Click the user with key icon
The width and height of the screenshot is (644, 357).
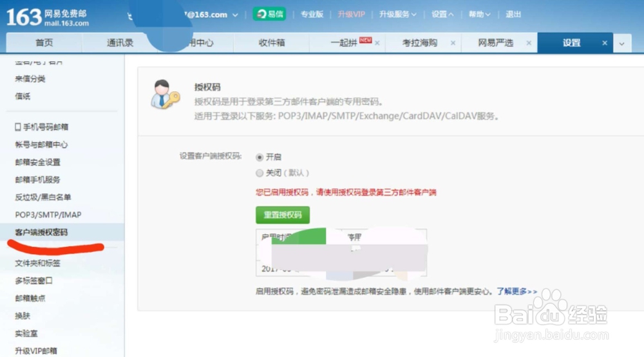(165, 95)
